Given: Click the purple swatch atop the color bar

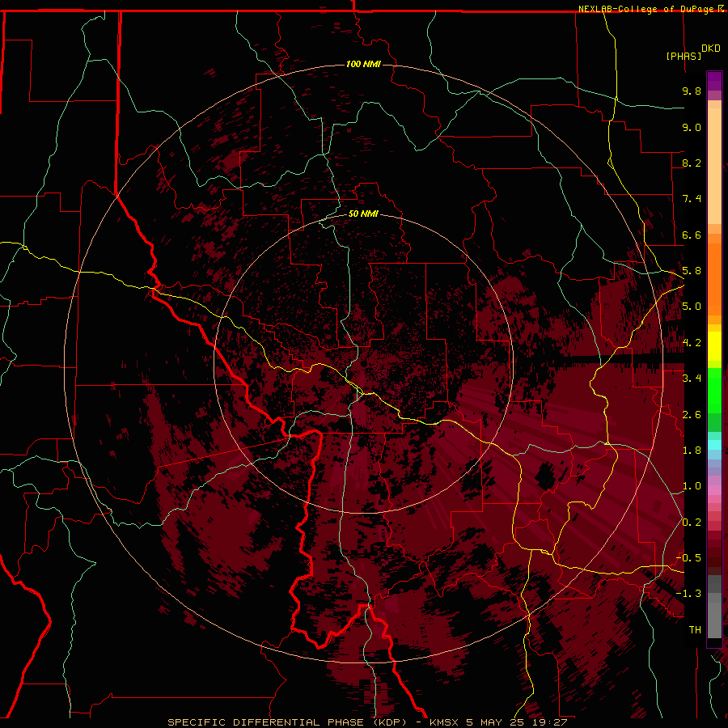Looking at the screenshot, I should (x=714, y=81).
